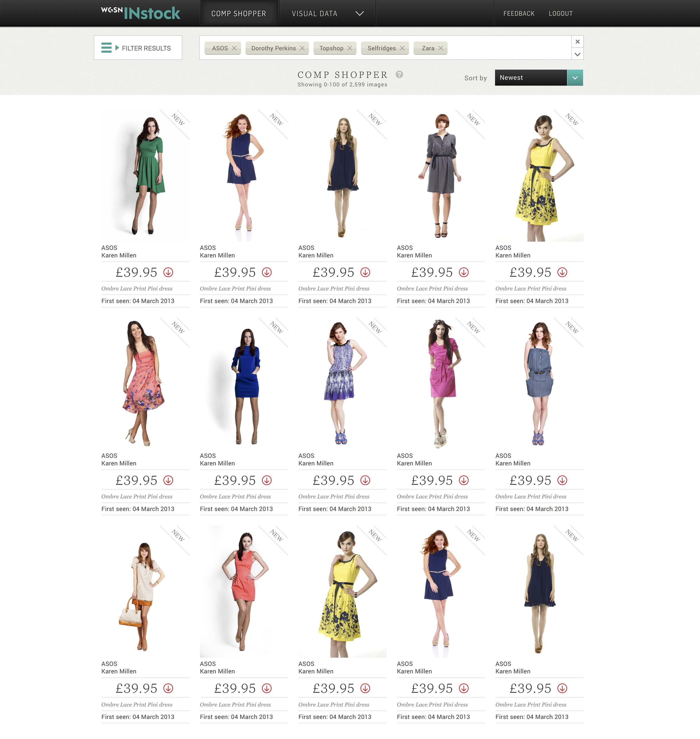Click Logout in the top bar
This screenshot has width=700, height=739.
tap(561, 13)
